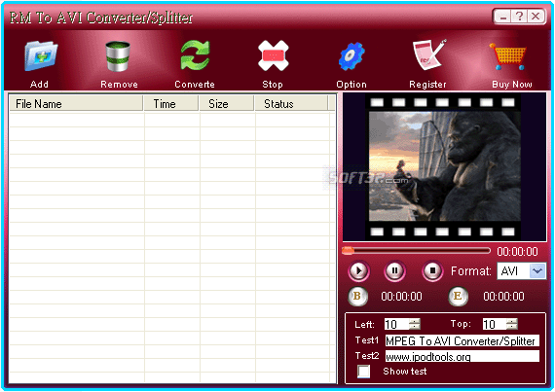The image size is (555, 392).
Task: Click the help question mark button
Action: click(x=519, y=17)
